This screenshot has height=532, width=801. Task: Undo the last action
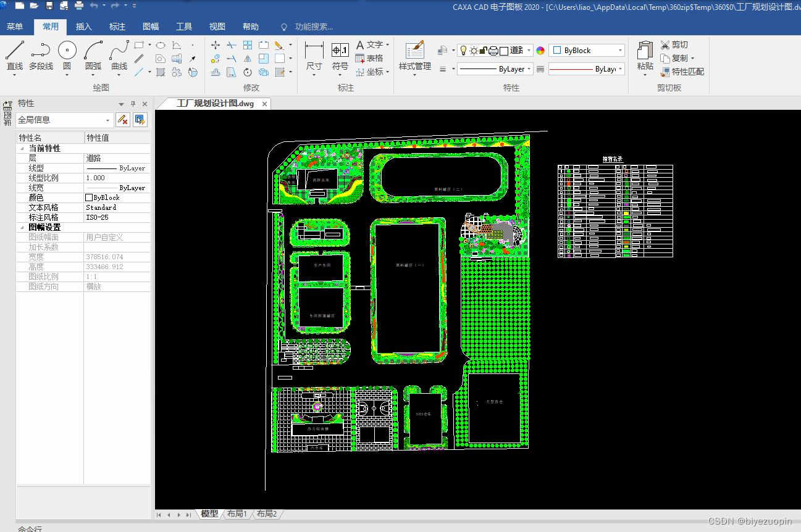tap(94, 6)
